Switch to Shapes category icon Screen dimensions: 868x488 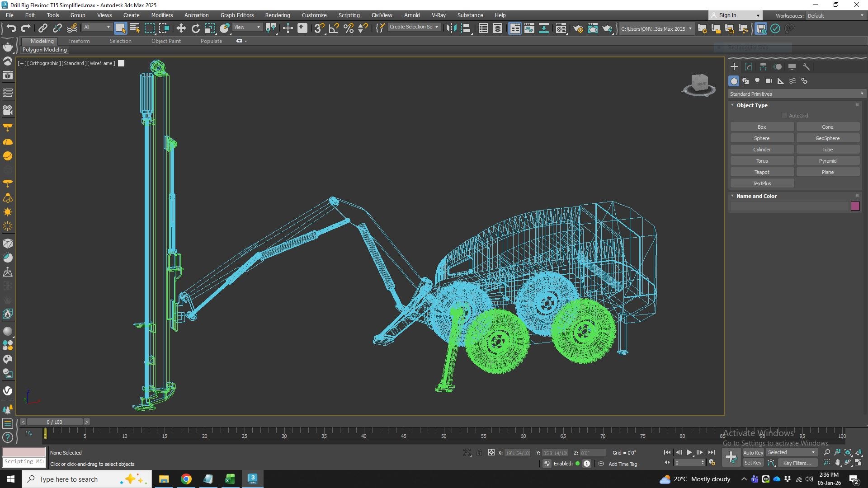(745, 81)
